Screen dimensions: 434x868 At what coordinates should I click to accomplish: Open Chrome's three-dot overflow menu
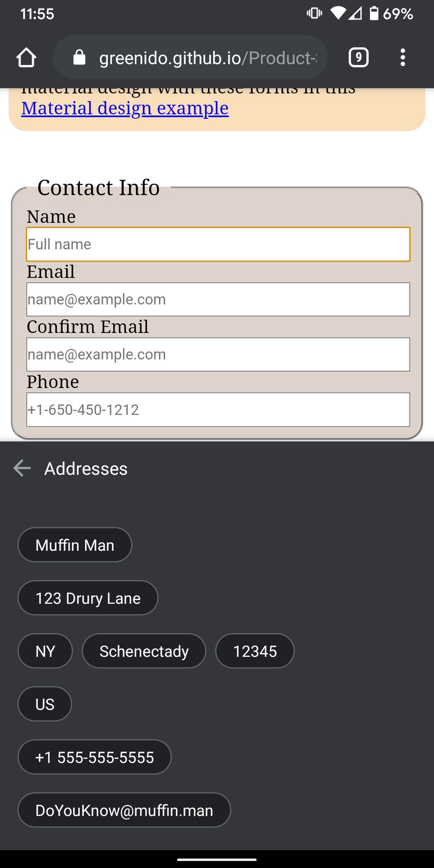pos(403,57)
